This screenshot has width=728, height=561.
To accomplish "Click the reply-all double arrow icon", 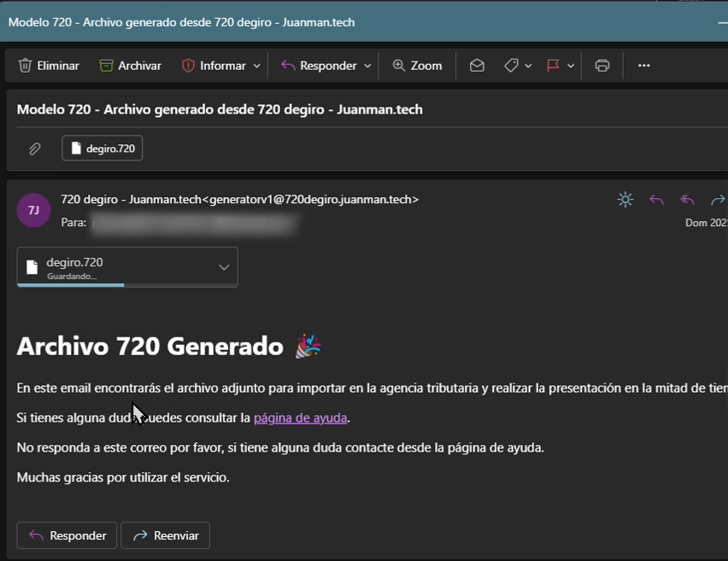I will (687, 200).
